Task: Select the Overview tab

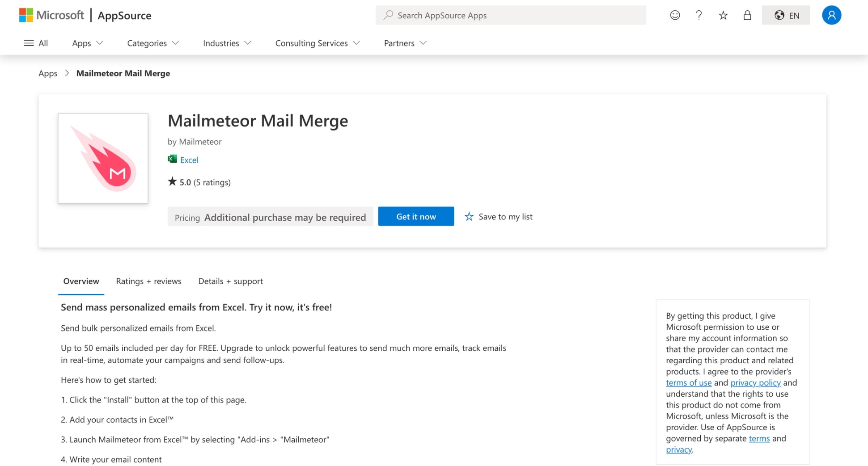Action: 81,281
